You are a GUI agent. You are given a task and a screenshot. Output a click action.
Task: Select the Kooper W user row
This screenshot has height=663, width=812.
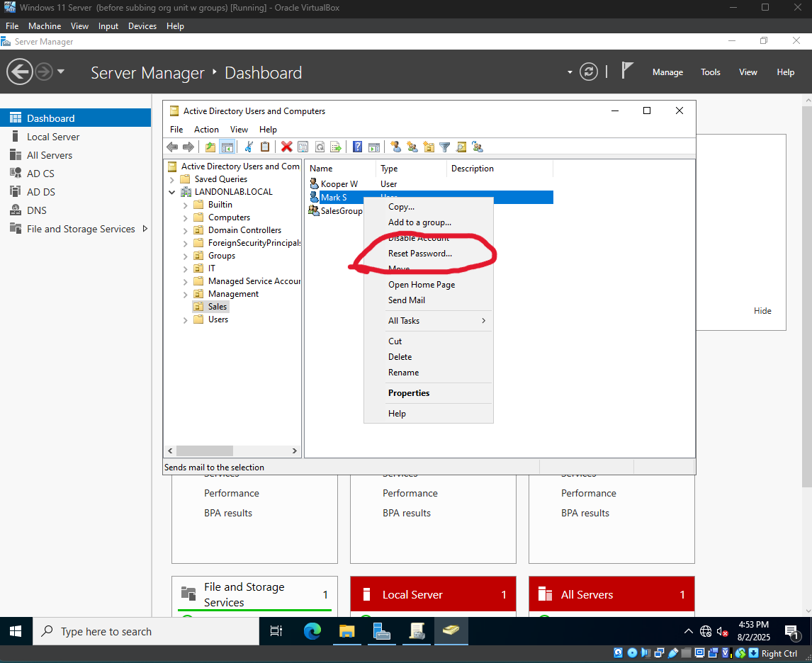(339, 183)
